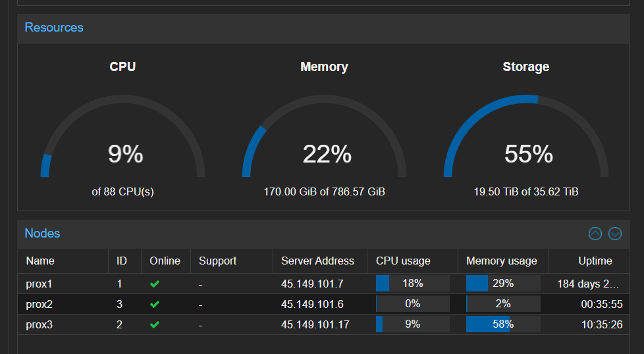Click server address 45.149.101.7

click(312, 284)
